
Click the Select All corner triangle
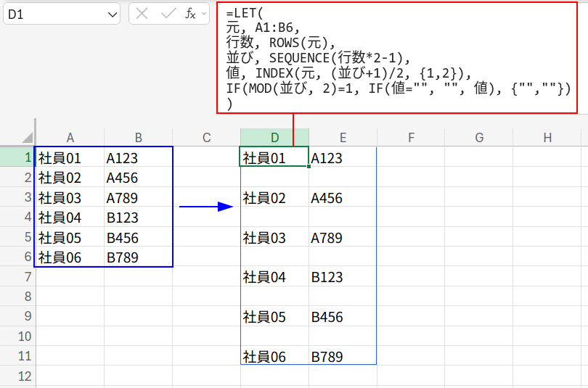(27, 137)
